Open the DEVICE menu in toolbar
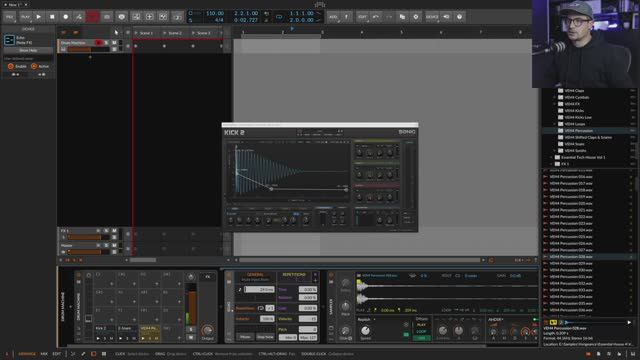The width and height of the screenshot is (640, 360). (x=432, y=17)
